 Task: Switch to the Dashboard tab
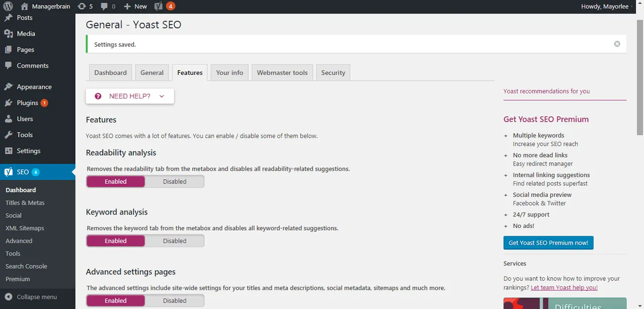(x=111, y=72)
